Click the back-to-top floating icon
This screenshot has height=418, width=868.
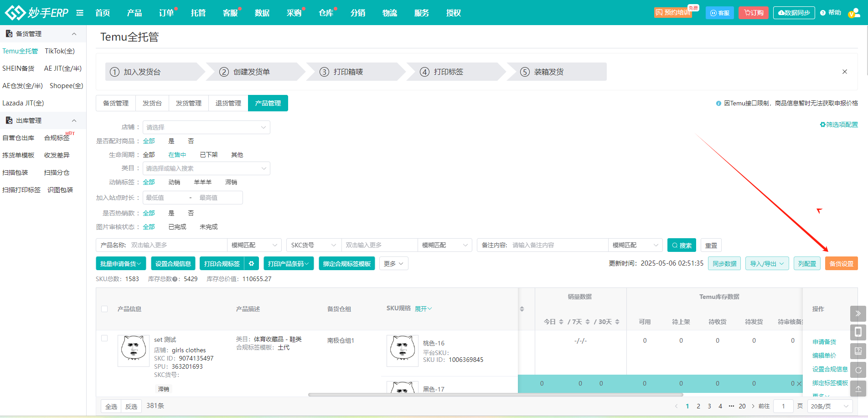click(858, 388)
